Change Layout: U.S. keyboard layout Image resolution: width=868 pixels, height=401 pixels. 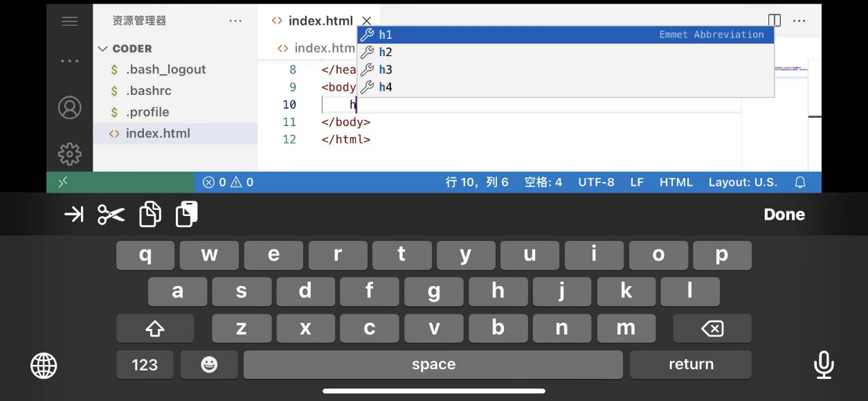(x=743, y=182)
